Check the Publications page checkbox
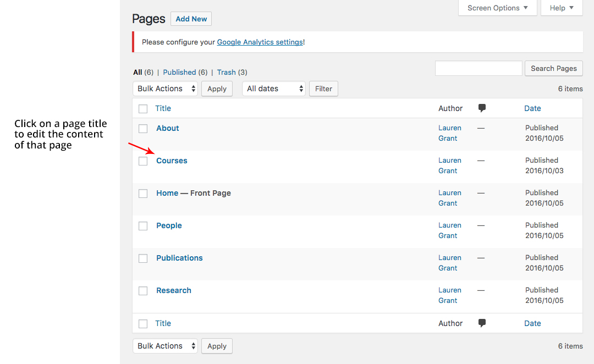The image size is (594, 364). [x=143, y=258]
